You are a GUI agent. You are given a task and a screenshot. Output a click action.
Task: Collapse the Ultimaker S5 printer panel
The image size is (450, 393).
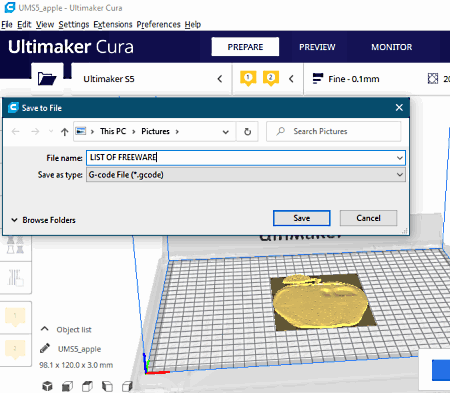coord(220,79)
